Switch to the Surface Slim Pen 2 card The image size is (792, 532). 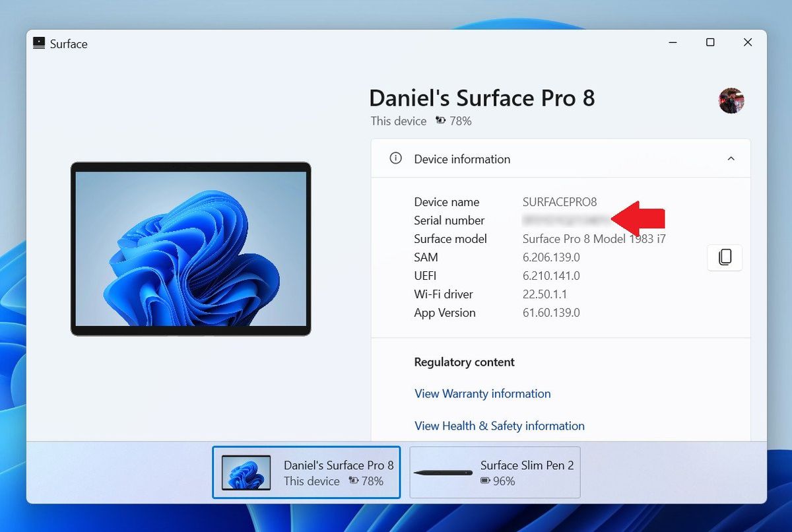click(x=495, y=473)
